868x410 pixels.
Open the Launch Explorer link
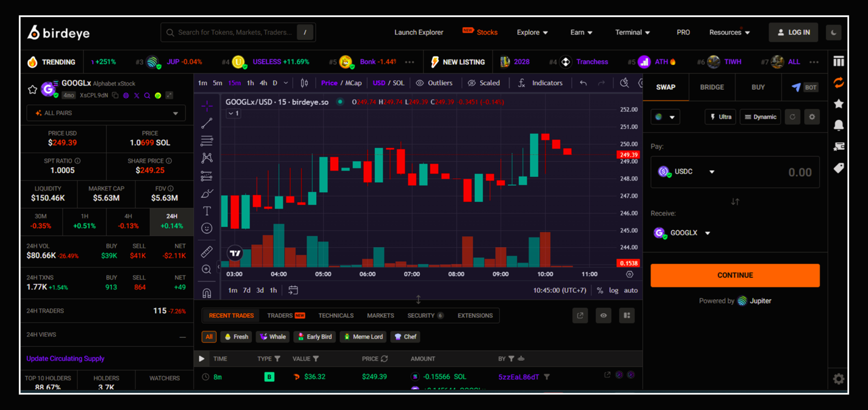pos(419,33)
